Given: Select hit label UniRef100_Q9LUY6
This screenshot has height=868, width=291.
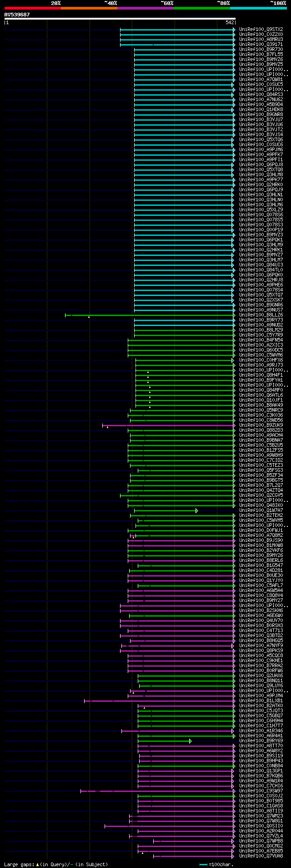Looking at the screenshot, I should 261,686.
